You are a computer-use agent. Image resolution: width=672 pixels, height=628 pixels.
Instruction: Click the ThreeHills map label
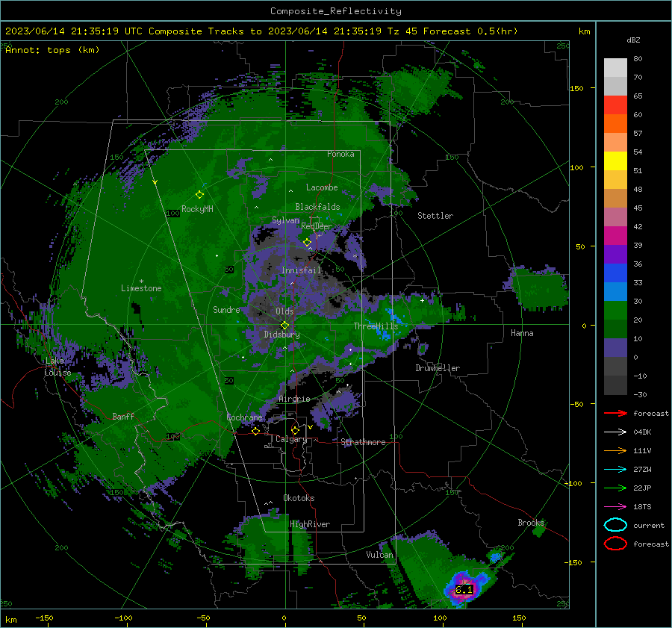tap(376, 326)
